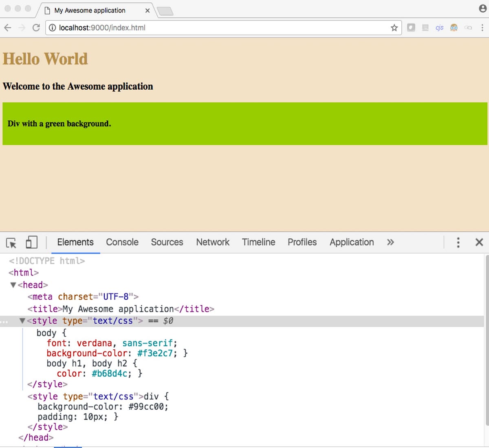View site information icon beside localhost URL
Screen dimensions: 489x448
(52, 28)
